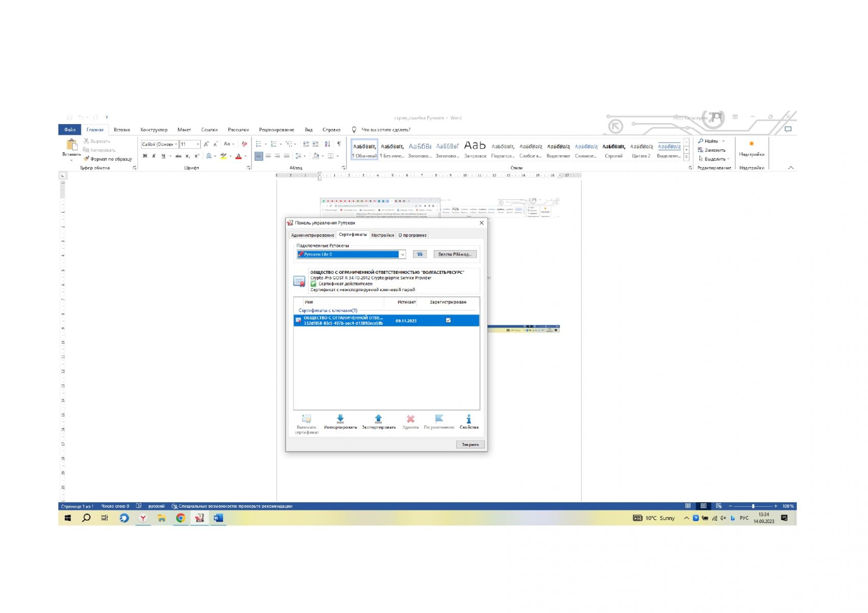The width and height of the screenshot is (868, 613).
Task: Open the Font dialog launcher (Шрифт)
Action: click(249, 168)
